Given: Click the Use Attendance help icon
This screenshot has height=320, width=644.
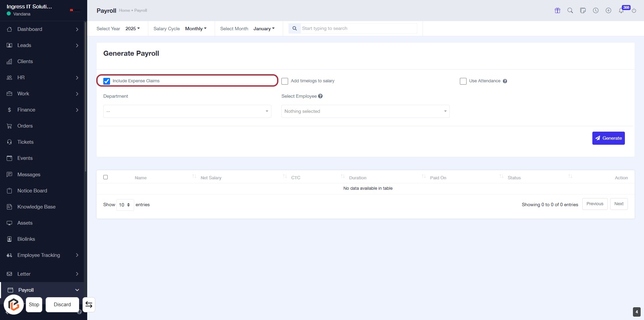Looking at the screenshot, I should [x=505, y=81].
